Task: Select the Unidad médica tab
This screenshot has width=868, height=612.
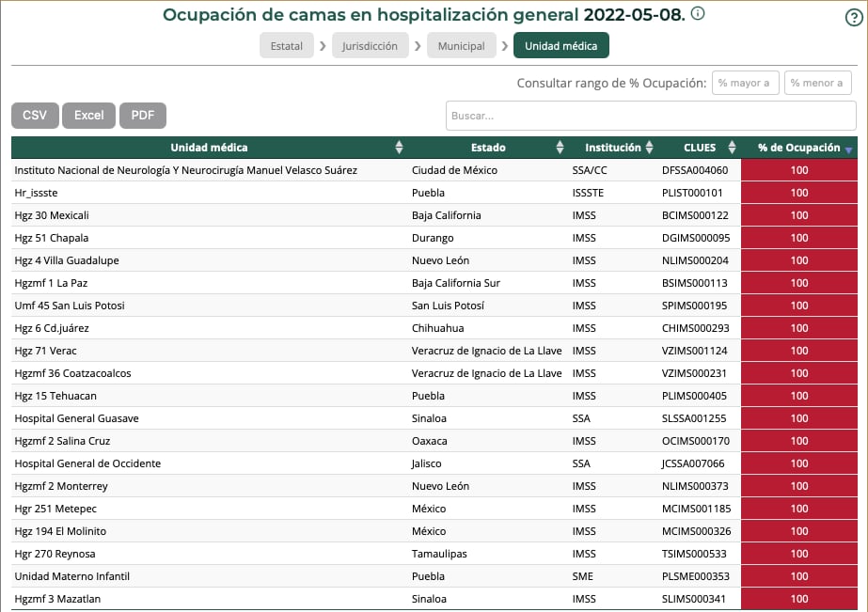Action: coord(560,46)
